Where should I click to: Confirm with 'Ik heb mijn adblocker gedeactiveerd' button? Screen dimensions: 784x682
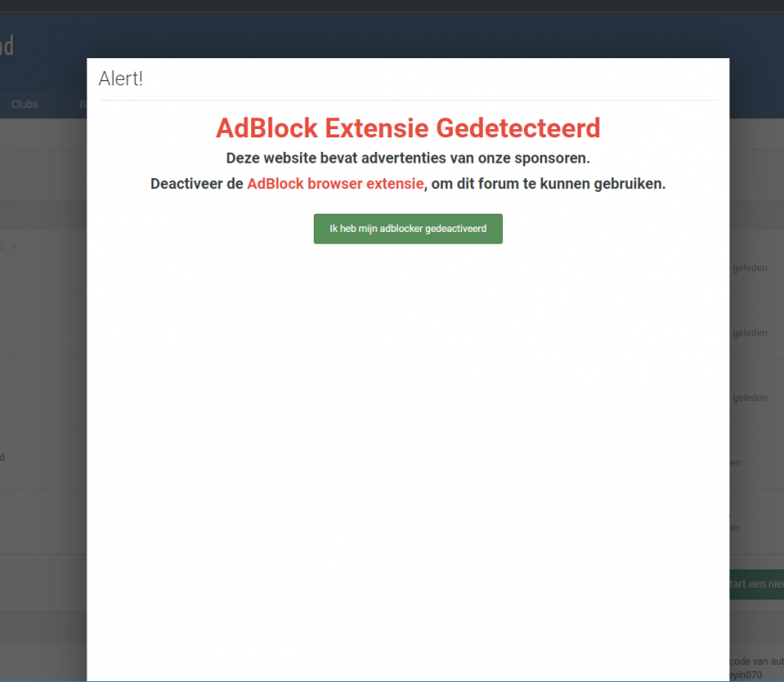408,228
